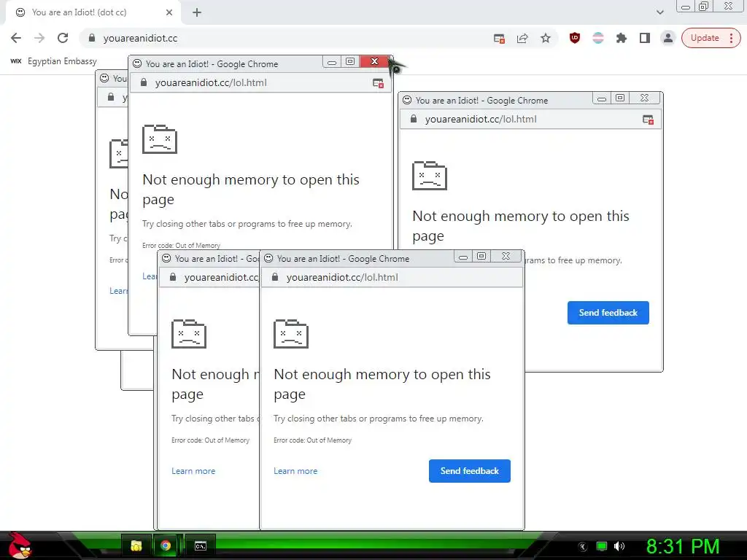
Task: Toggle the browser side panel
Action: [x=645, y=38]
